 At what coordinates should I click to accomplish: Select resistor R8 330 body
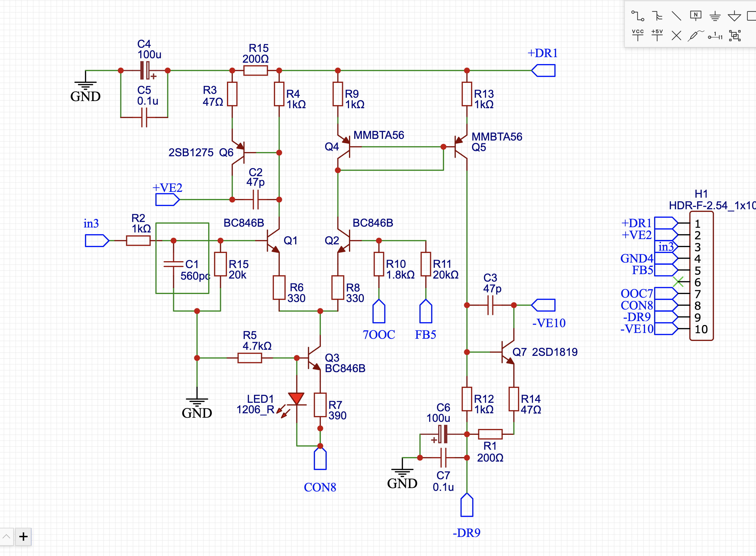[x=338, y=287]
